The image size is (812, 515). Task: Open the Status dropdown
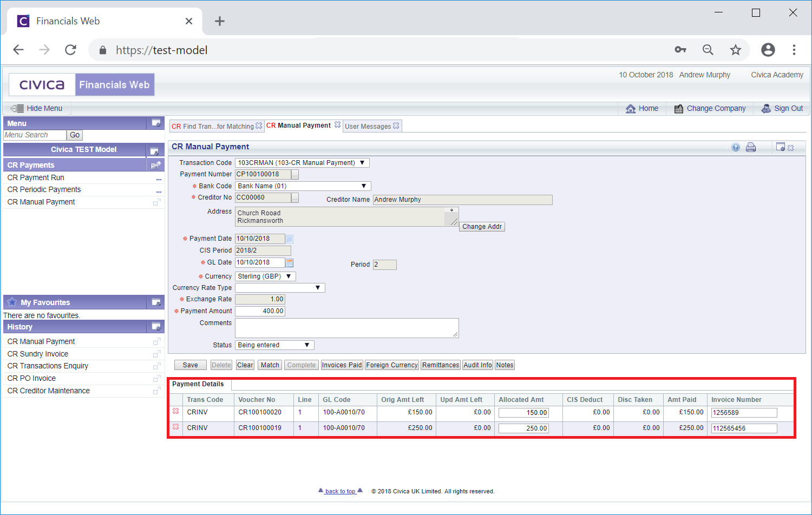tap(274, 345)
